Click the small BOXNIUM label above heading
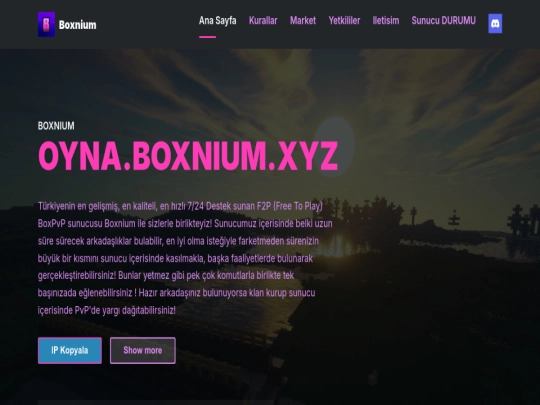 coord(56,126)
